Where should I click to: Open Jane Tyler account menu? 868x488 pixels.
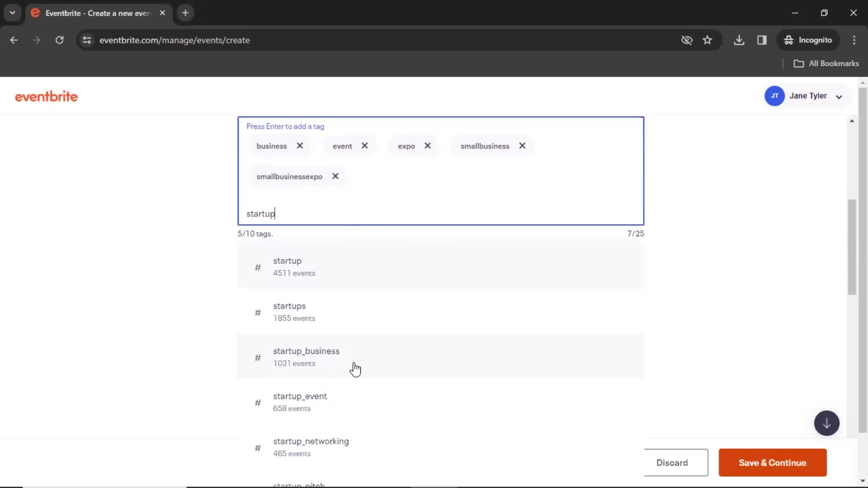(x=808, y=96)
